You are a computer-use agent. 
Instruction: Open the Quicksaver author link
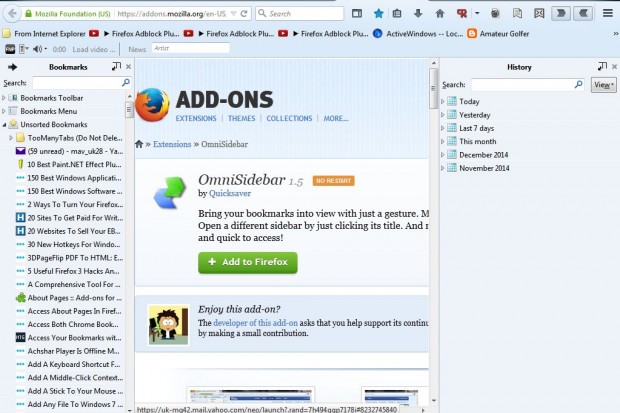coord(230,193)
